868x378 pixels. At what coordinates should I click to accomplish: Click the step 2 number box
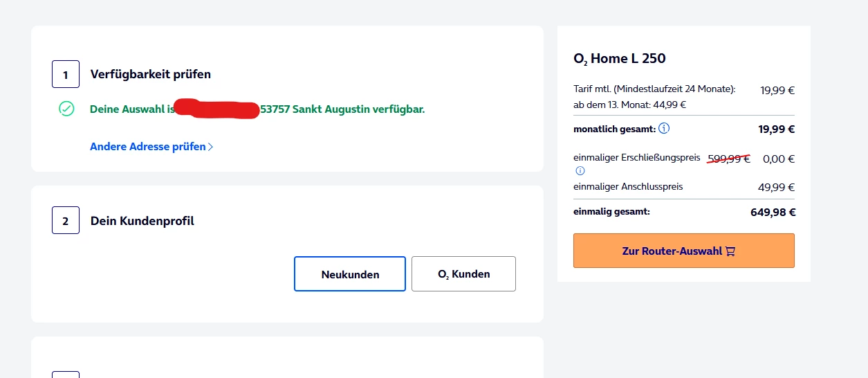pos(66,221)
